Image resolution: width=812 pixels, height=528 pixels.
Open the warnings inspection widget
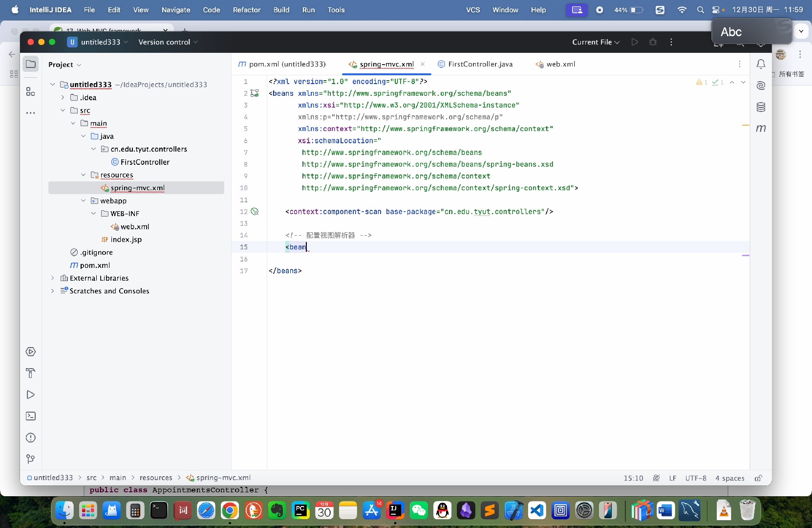[710, 82]
